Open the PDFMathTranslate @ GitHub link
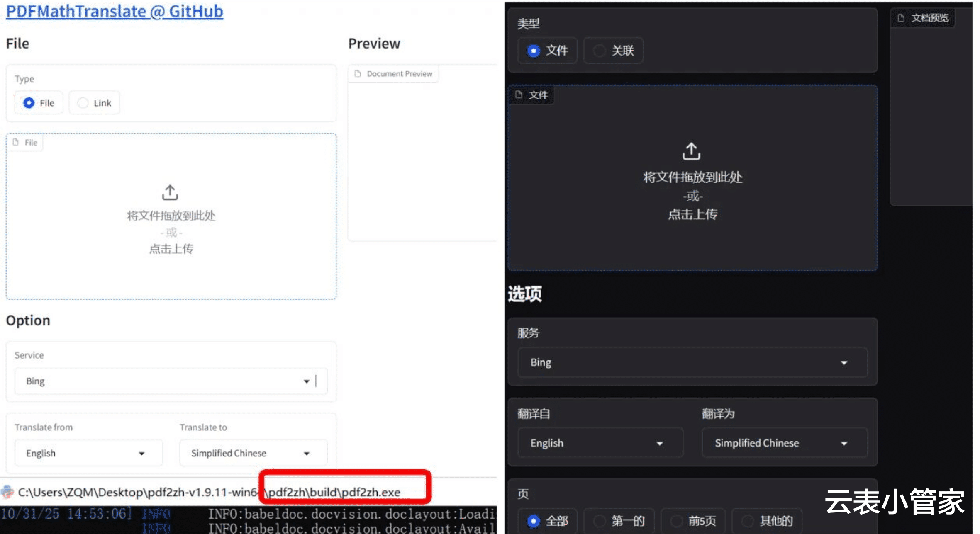This screenshot has height=534, width=980. click(115, 11)
